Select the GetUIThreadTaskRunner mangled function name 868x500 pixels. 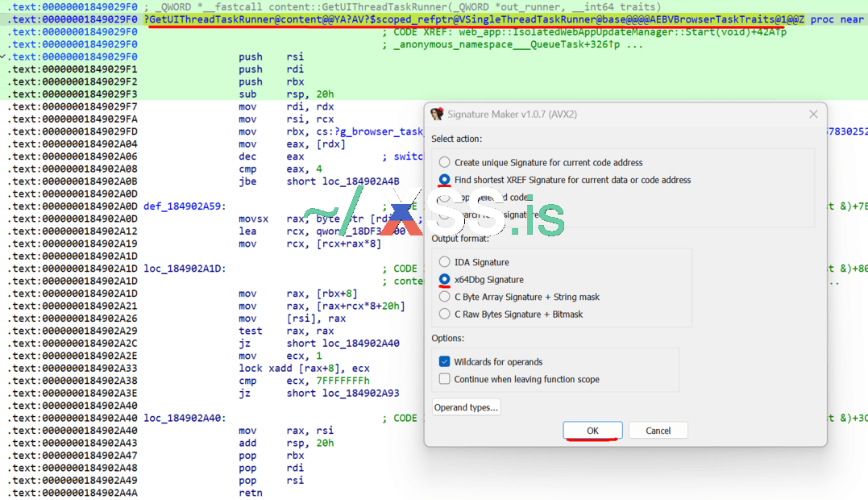coord(474,19)
